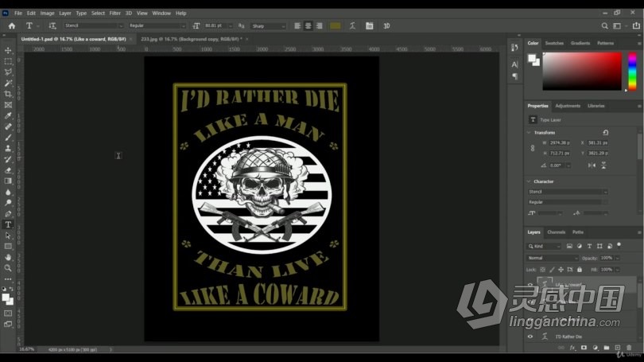644x362 pixels.
Task: Open the Layer menu
Action: [x=65, y=14]
